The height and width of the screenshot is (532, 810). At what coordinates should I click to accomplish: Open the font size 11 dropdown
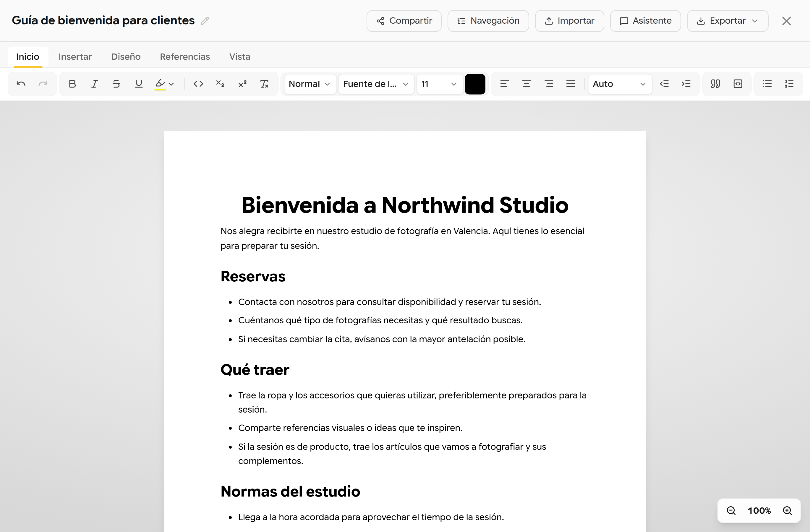click(439, 84)
